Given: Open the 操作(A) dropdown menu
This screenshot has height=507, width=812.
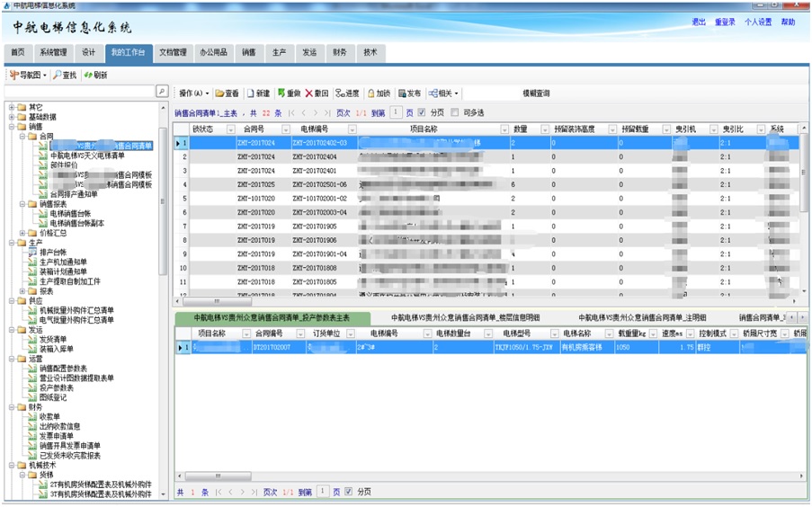Looking at the screenshot, I should (x=193, y=93).
